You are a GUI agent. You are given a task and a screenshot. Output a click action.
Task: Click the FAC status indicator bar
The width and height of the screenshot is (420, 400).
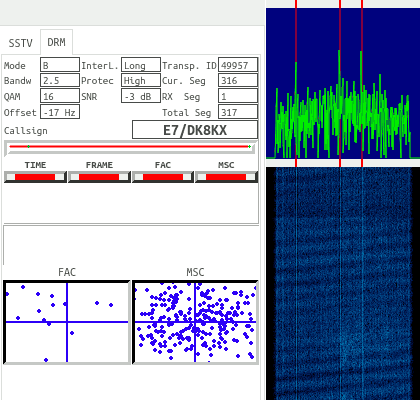(163, 177)
